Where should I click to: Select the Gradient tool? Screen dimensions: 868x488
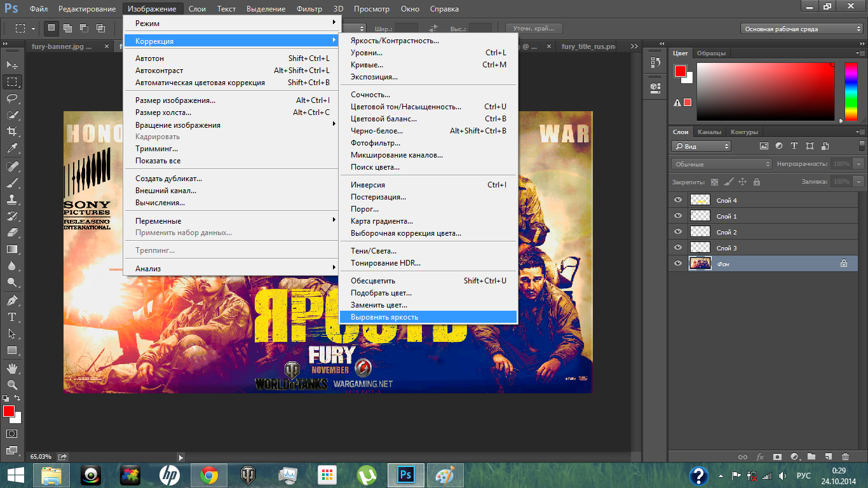[x=12, y=249]
